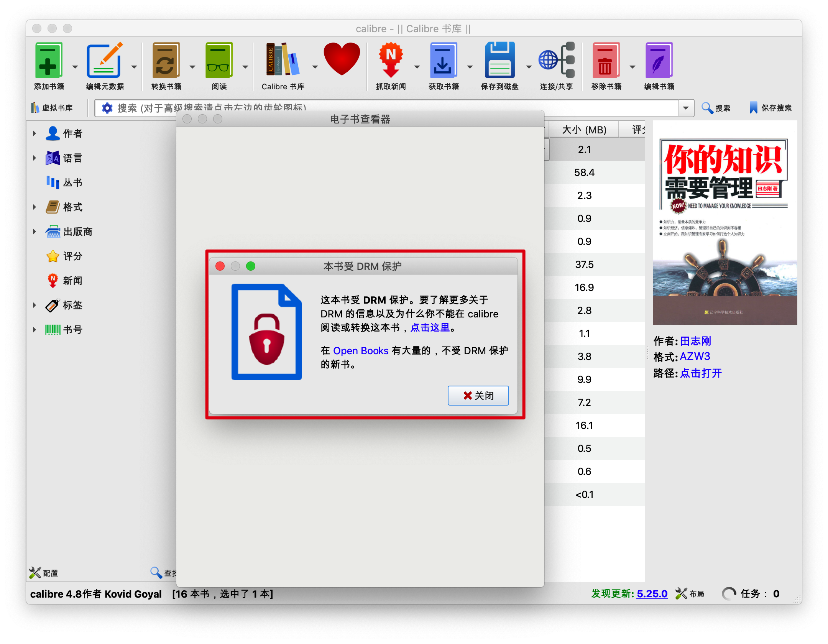Select the row with size 37.5

(595, 264)
